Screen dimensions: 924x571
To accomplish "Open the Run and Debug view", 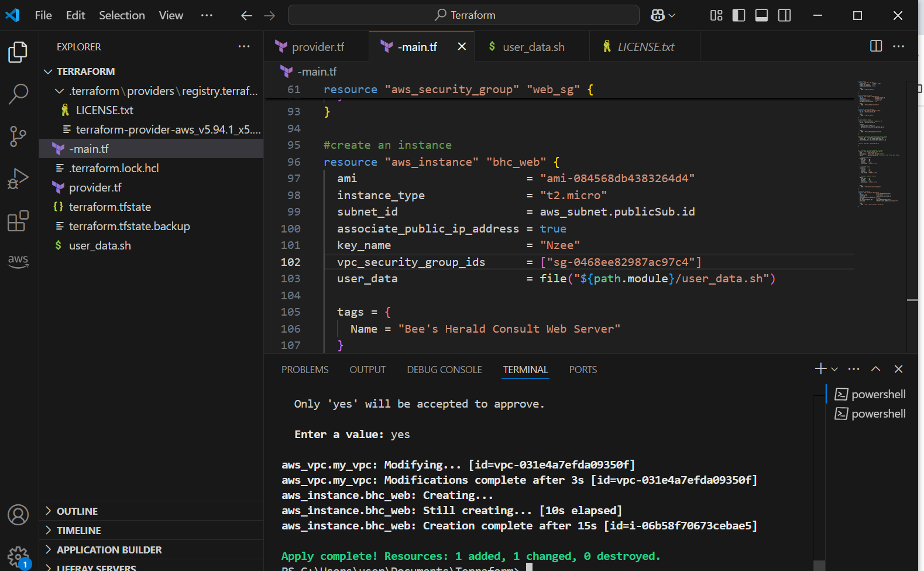I will click(x=18, y=179).
